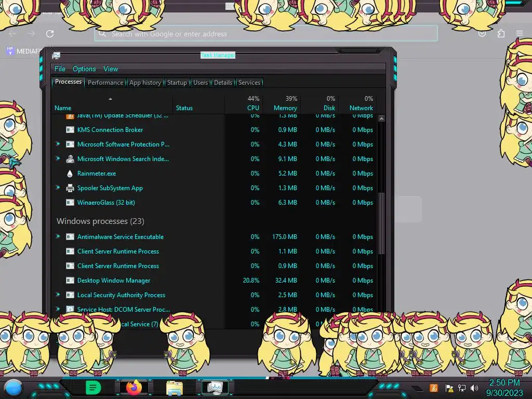Open the green notes app on taskbar
Viewport: 532px width, 399px height.
tap(94, 388)
